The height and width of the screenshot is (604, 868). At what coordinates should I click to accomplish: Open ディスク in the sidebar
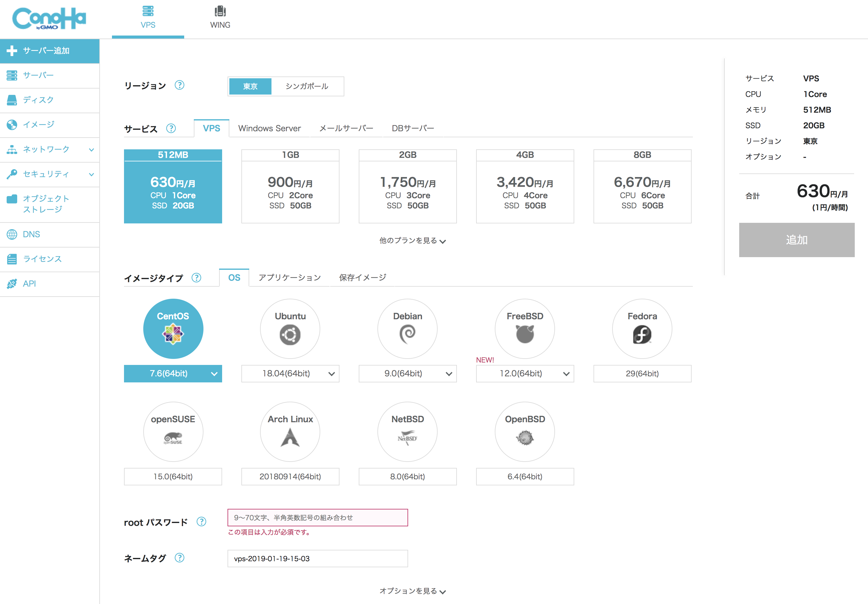coord(50,100)
